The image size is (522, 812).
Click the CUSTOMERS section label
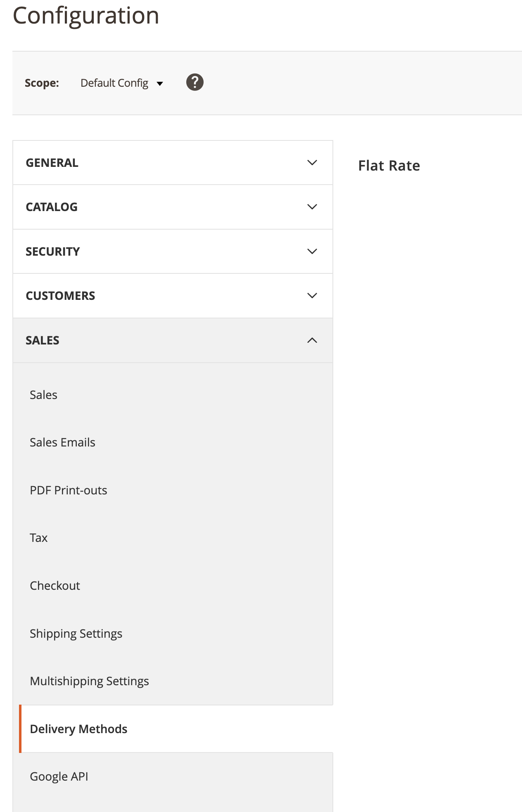coord(60,296)
